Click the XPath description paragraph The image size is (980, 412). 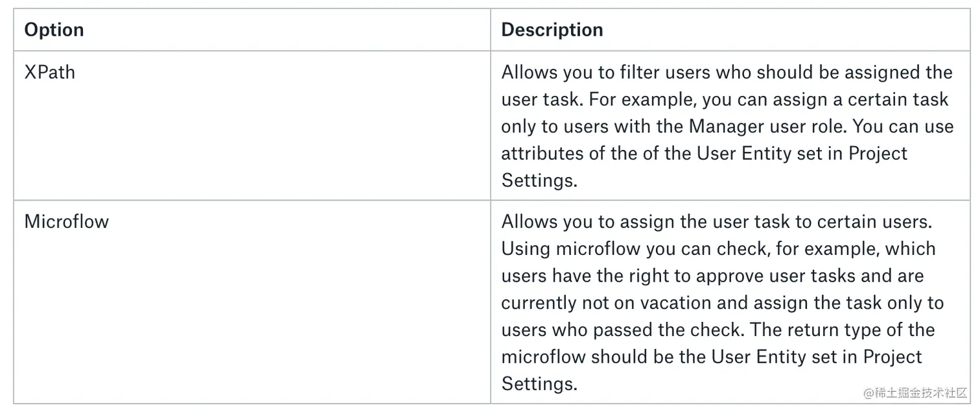[x=726, y=126]
